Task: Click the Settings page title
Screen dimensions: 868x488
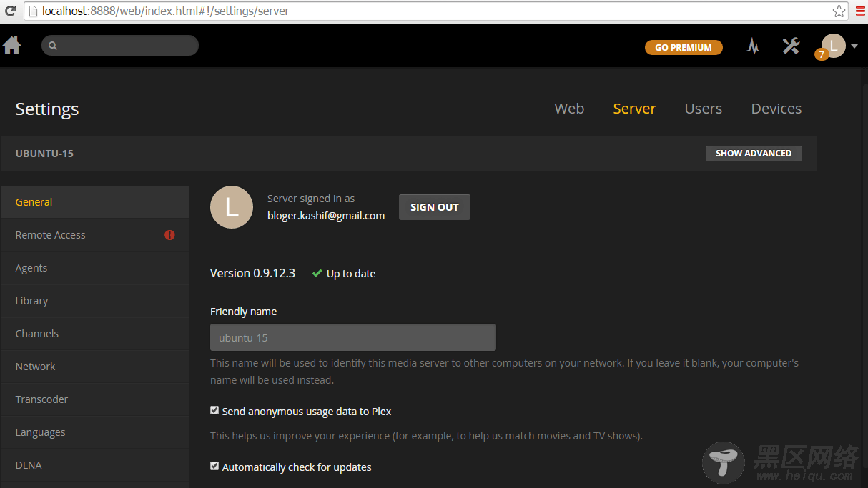Action: click(x=47, y=109)
